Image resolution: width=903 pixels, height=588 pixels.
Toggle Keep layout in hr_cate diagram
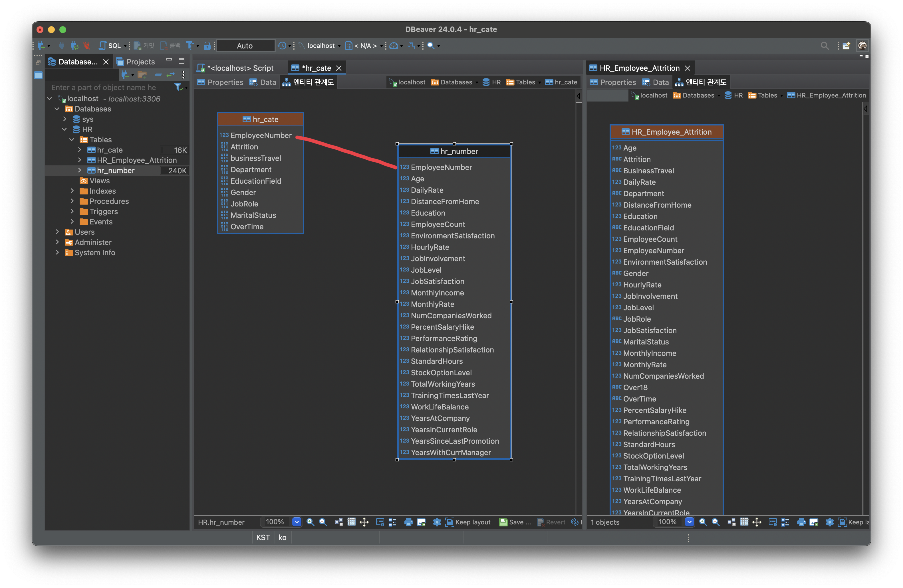468,522
